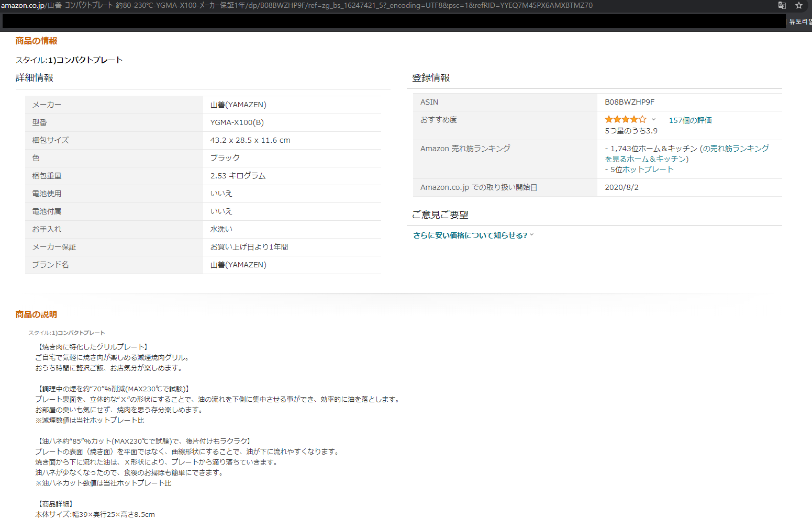The image size is (812, 520).
Task: Click the スタイル:1)コンパクトプレート line under 商品の情報
Action: [69, 60]
